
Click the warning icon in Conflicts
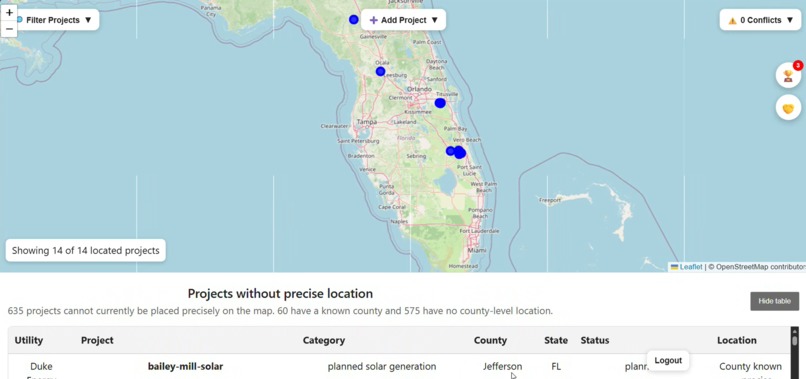tap(732, 21)
